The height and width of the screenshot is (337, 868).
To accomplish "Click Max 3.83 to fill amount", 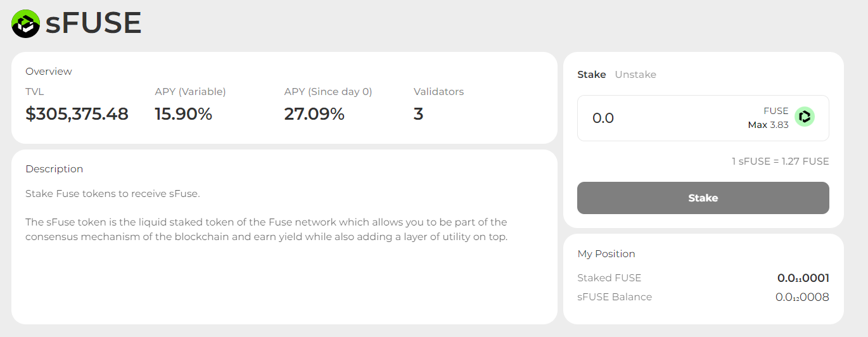I will coord(768,125).
